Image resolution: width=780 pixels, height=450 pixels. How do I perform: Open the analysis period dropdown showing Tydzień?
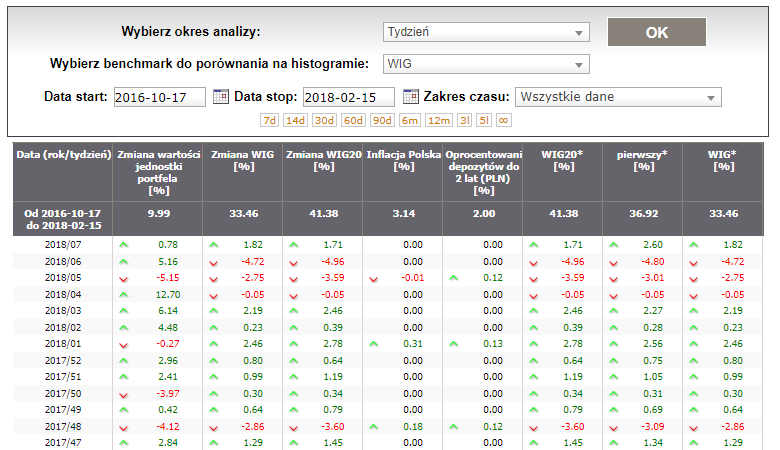(486, 32)
